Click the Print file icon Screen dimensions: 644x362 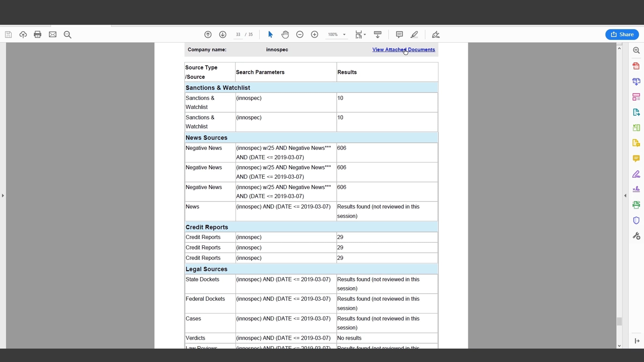pyautogui.click(x=38, y=34)
